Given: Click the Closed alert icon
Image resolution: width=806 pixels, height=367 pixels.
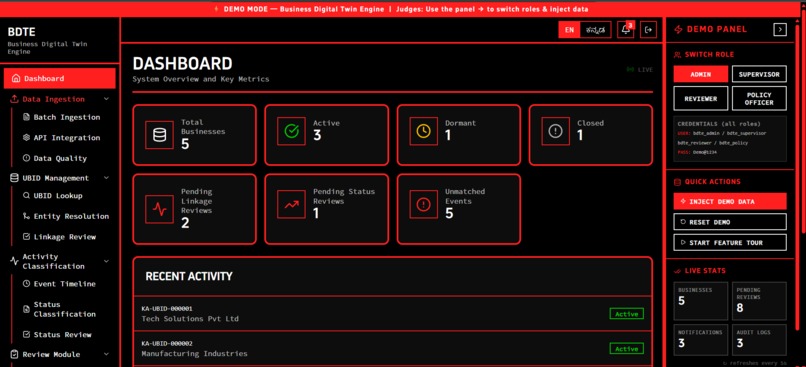Looking at the screenshot, I should click(555, 132).
